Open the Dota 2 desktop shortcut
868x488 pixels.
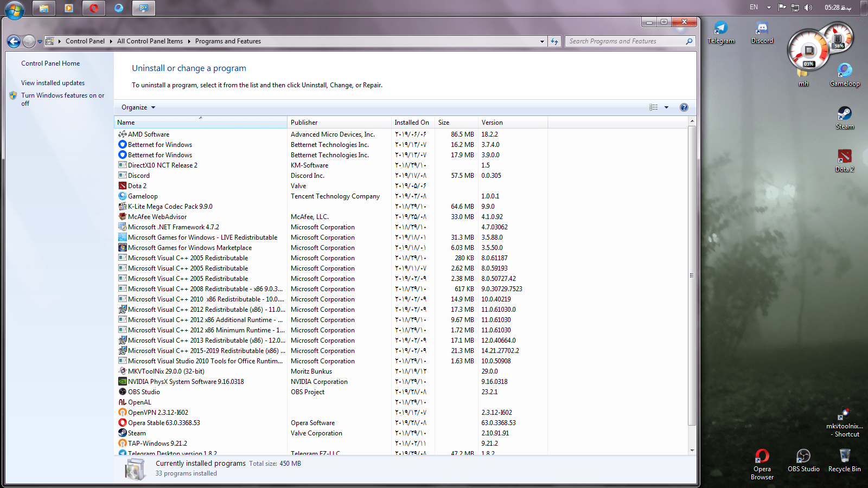point(845,160)
